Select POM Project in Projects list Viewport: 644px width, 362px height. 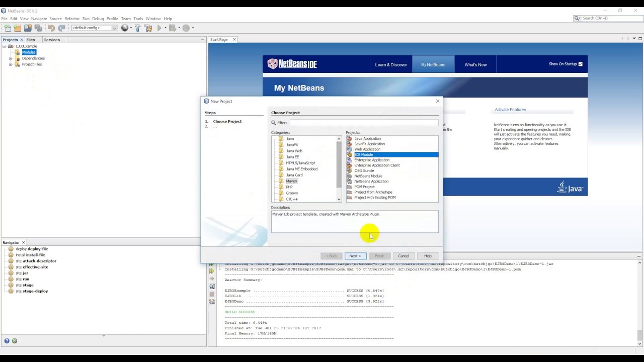click(x=364, y=187)
